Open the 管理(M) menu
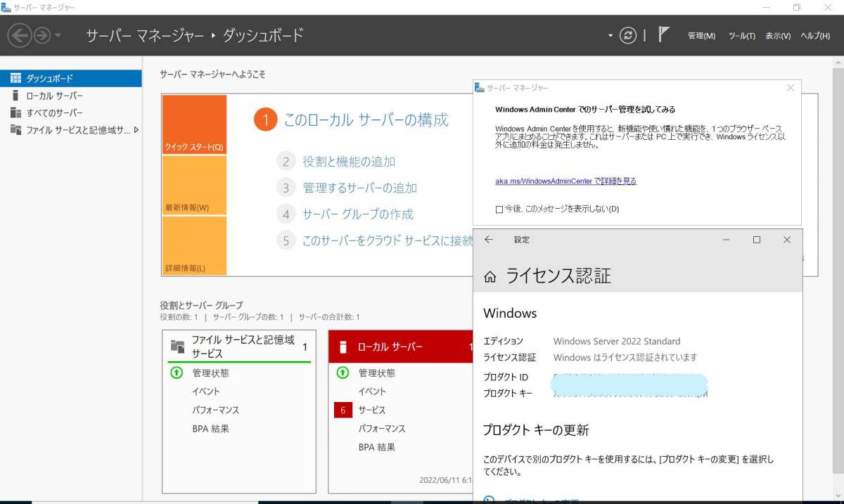Image resolution: width=844 pixels, height=504 pixels. tap(701, 36)
